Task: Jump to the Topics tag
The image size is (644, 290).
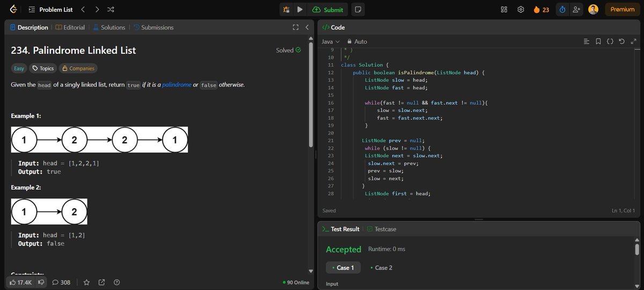Action: click(43, 68)
